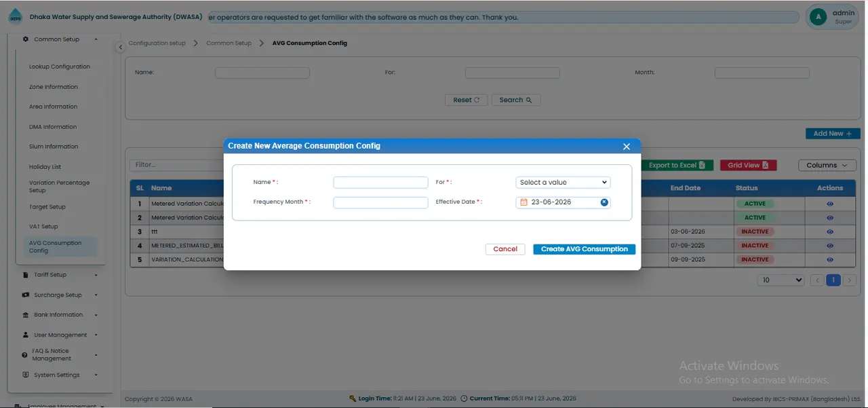The image size is (868, 408).
Task: Select page 1 in pagination
Action: 833,280
